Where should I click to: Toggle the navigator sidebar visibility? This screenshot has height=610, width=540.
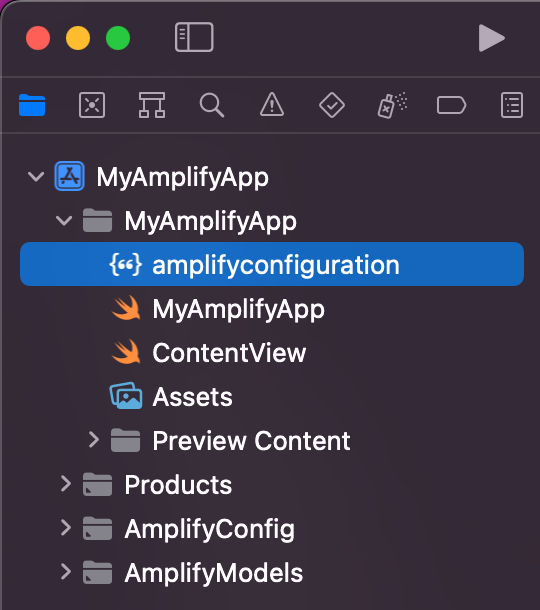click(x=194, y=37)
